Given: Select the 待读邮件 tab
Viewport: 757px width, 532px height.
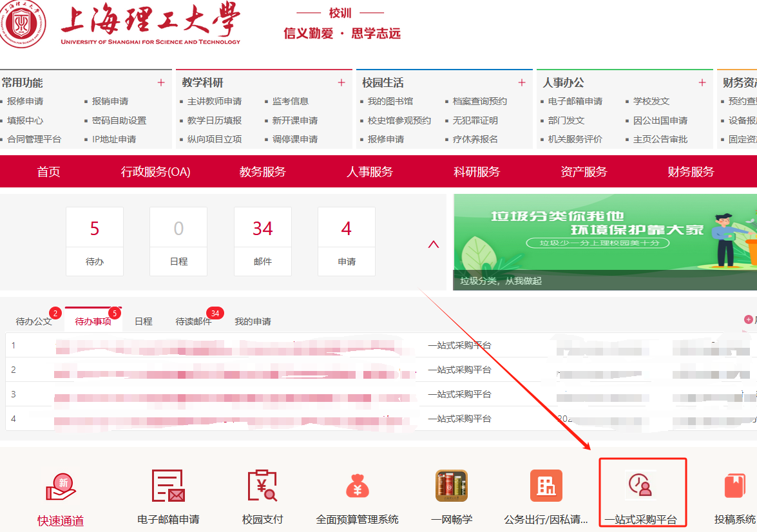Looking at the screenshot, I should pyautogui.click(x=193, y=321).
